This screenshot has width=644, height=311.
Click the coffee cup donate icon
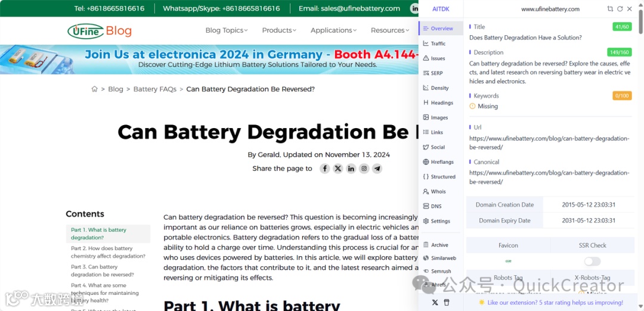coord(447,303)
